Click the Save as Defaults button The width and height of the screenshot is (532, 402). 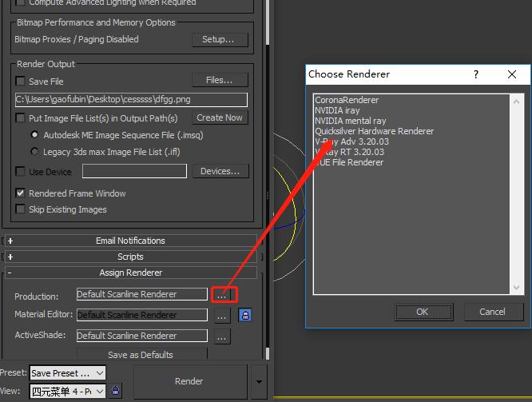click(x=141, y=355)
